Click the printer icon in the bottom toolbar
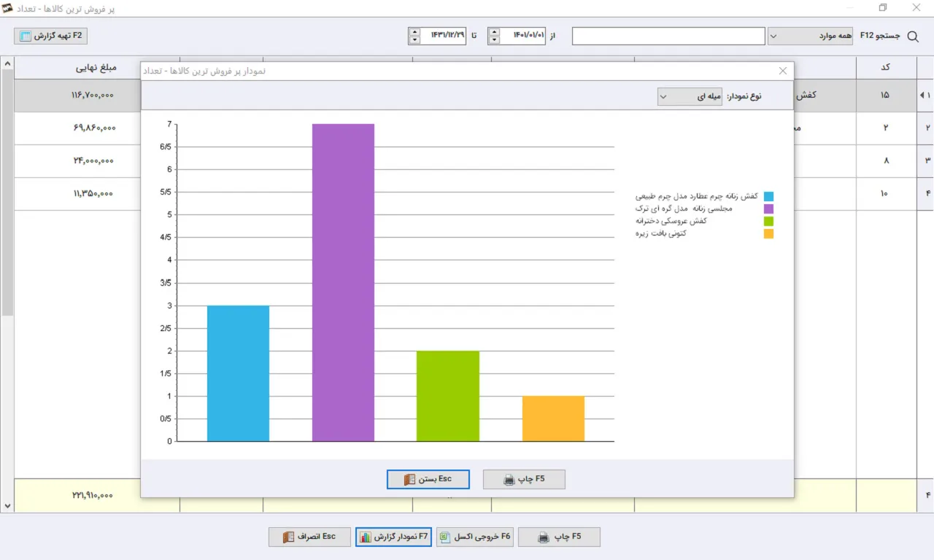The height and width of the screenshot is (560, 934). [x=544, y=537]
